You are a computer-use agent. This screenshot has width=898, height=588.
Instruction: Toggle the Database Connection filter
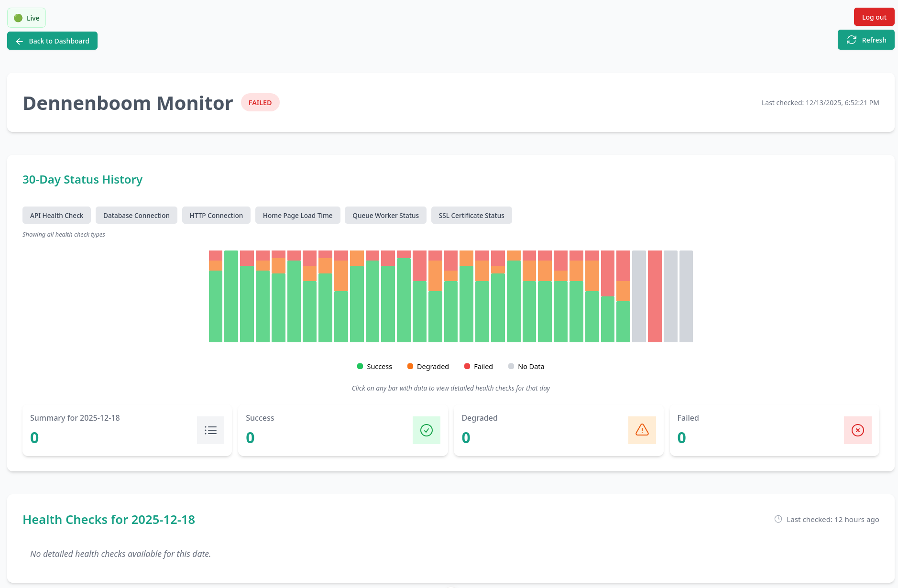point(136,216)
